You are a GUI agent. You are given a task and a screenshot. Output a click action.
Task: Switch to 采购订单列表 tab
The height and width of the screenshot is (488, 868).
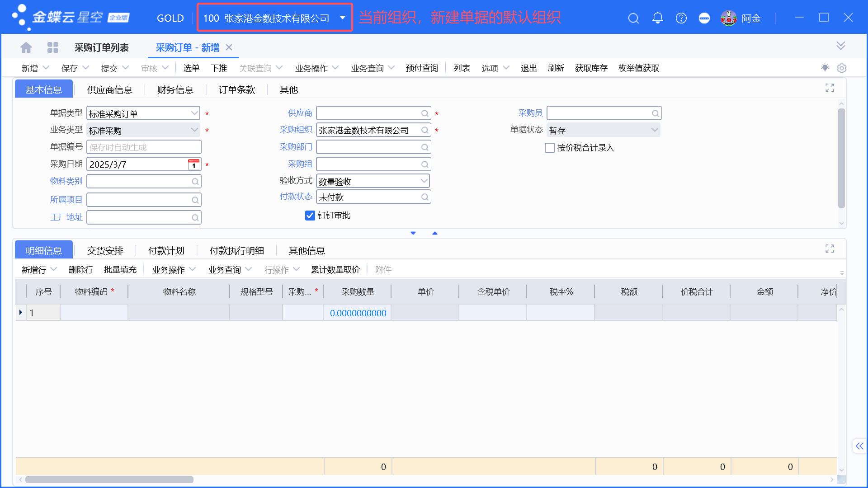tap(102, 47)
